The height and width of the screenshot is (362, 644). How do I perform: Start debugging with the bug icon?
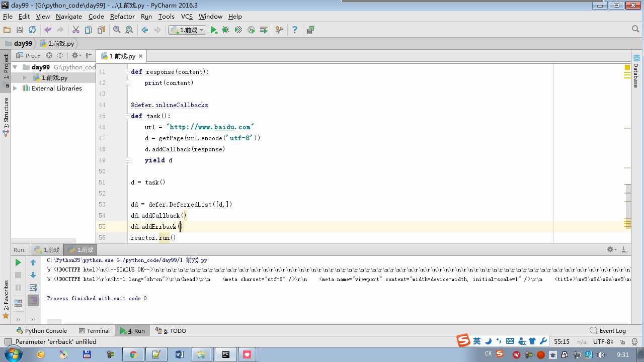(x=226, y=30)
